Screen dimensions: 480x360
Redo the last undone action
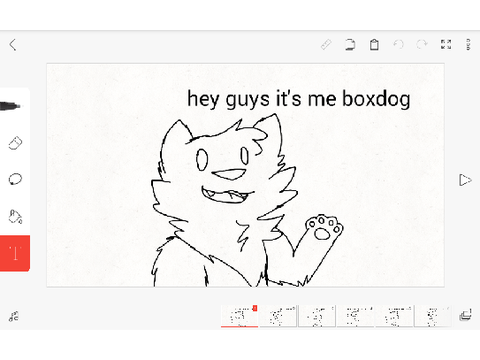click(x=422, y=44)
